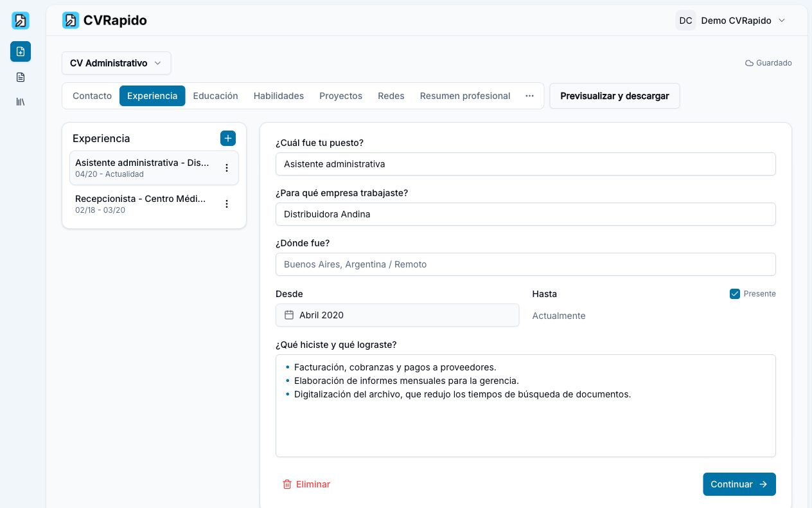Click the Continuar button
Screen dimensions: 812x508
point(739,484)
